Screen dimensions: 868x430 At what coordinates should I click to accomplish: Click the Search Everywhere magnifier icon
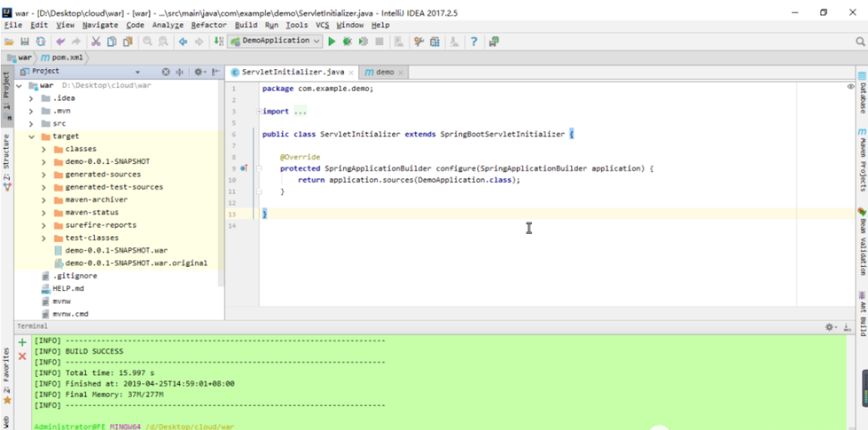[x=861, y=41]
